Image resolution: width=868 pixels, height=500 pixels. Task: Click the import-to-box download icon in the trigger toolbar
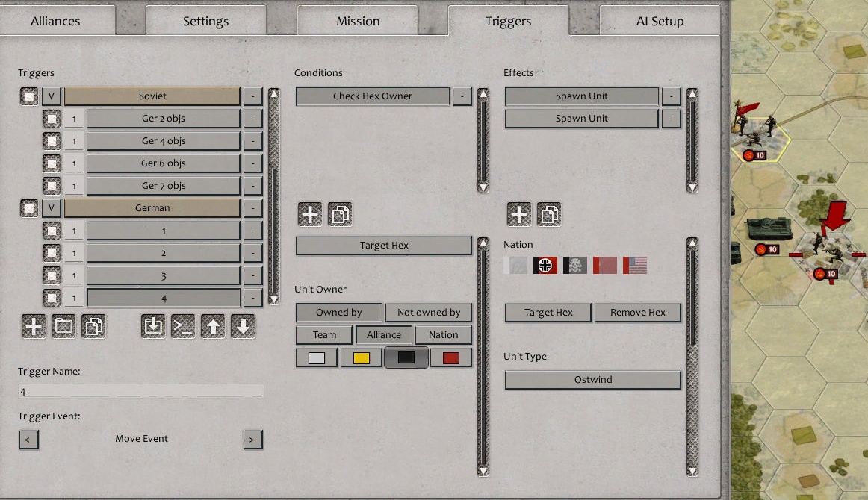[x=153, y=326]
